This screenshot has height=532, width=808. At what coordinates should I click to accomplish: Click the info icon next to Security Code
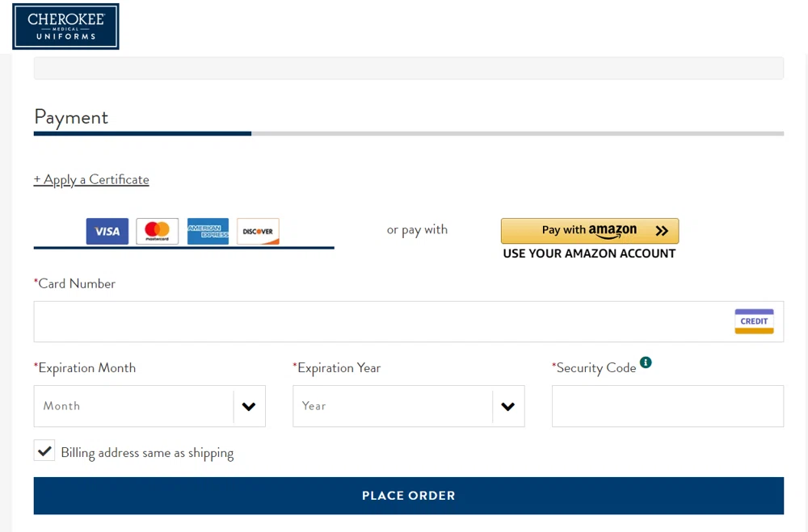[x=646, y=362]
